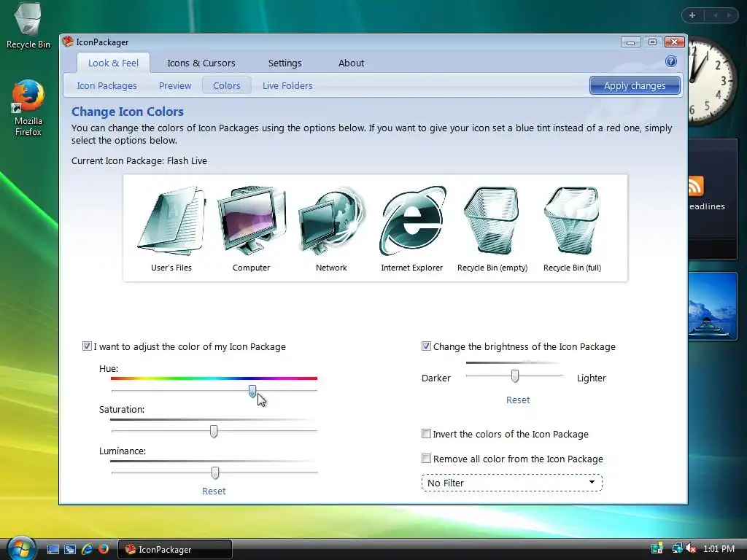Viewport: 747px width, 560px height.
Task: Click the network tray icon
Action: (x=677, y=548)
